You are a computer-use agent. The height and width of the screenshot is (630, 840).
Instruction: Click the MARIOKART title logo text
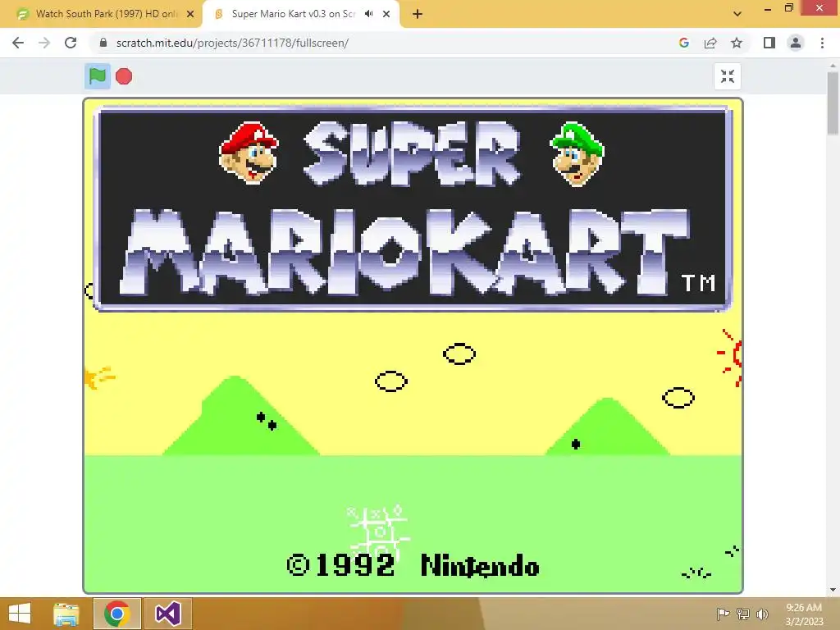point(404,252)
